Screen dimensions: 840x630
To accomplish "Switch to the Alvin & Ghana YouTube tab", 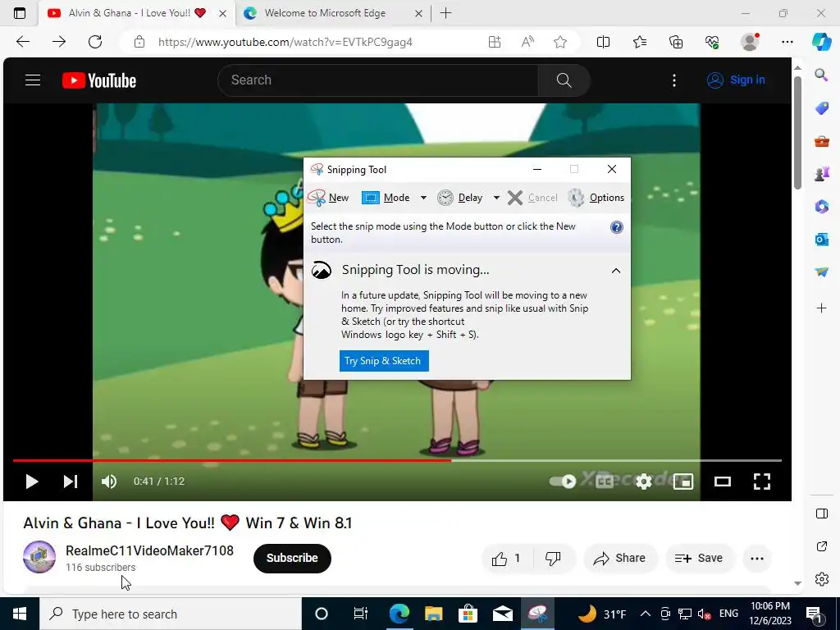I will point(129,13).
